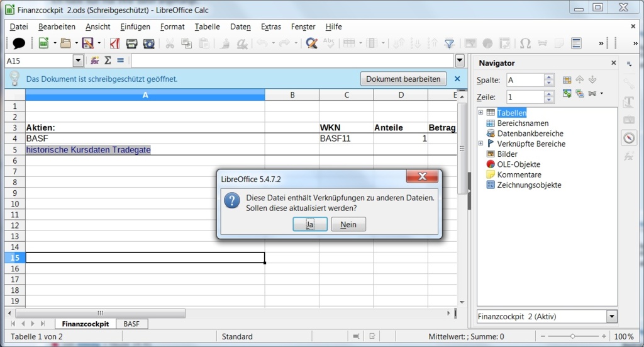Click Ja to update links
This screenshot has height=347, width=644.
[x=309, y=224]
